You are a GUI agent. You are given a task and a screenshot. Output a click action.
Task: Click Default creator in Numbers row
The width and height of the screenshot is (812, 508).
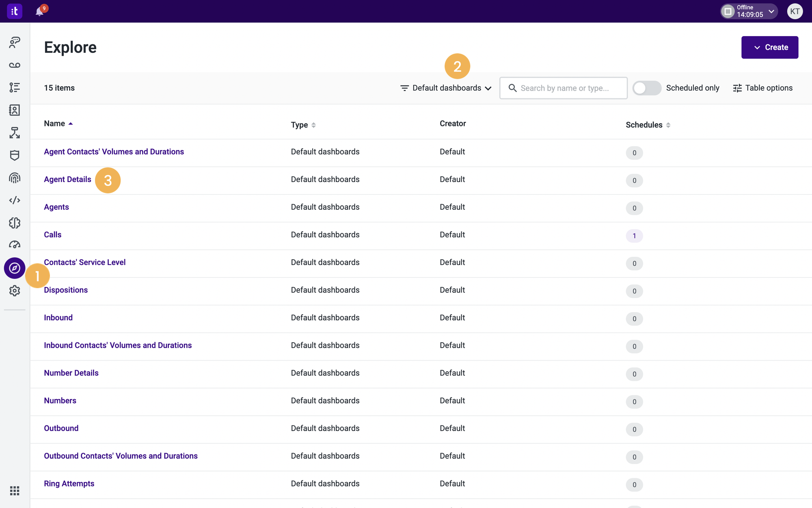point(452,400)
